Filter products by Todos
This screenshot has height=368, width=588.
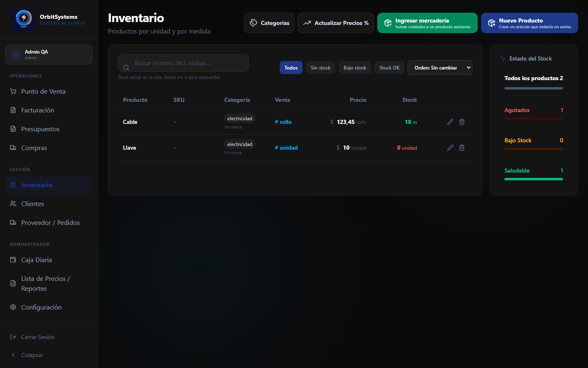(291, 68)
